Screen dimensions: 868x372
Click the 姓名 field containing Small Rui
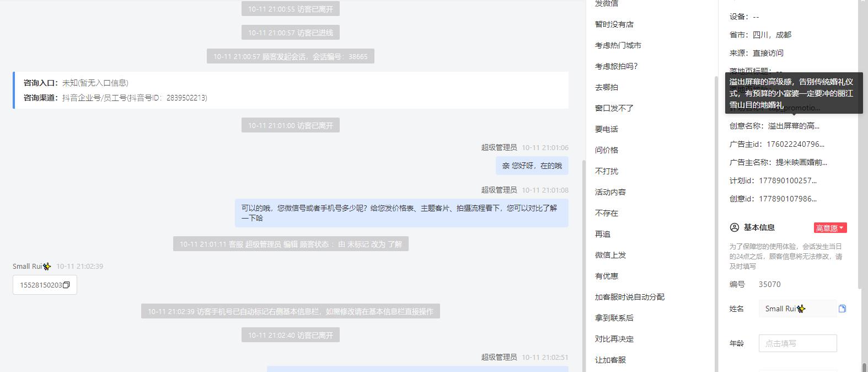click(x=797, y=309)
